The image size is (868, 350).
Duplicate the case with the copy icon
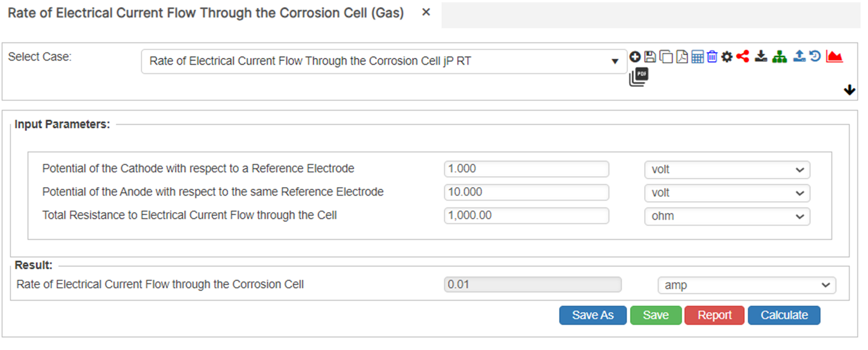point(666,56)
